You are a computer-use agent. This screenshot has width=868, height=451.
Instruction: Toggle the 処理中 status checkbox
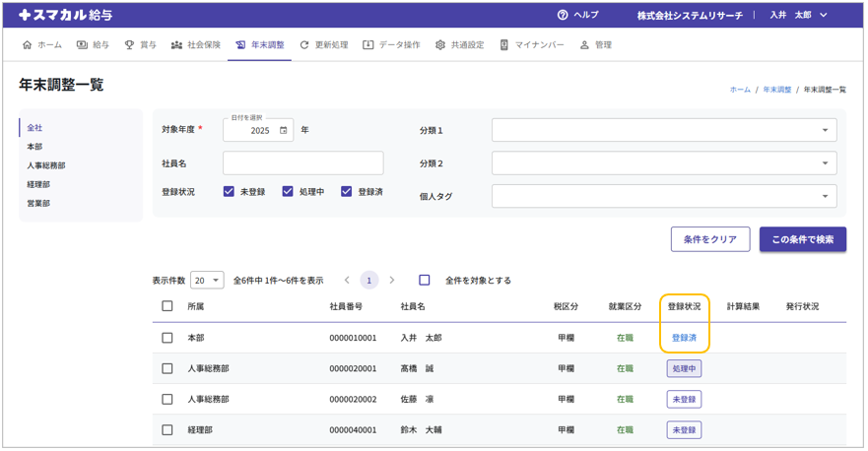(288, 192)
